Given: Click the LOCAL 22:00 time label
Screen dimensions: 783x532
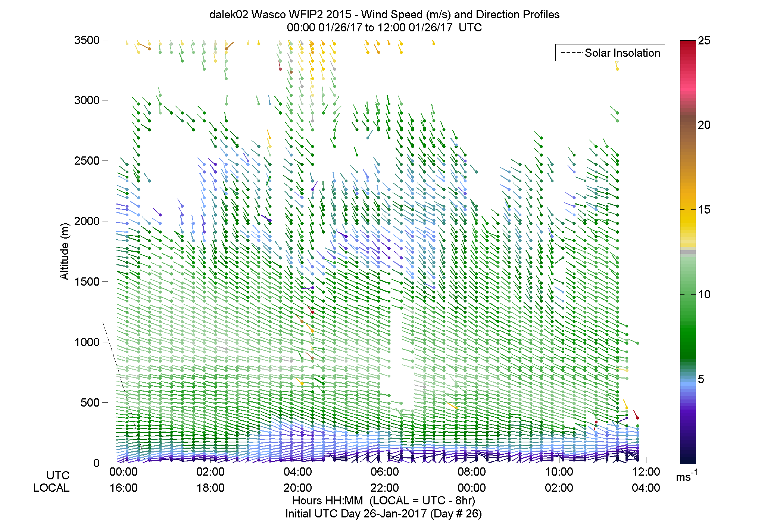Looking at the screenshot, I should [x=385, y=488].
